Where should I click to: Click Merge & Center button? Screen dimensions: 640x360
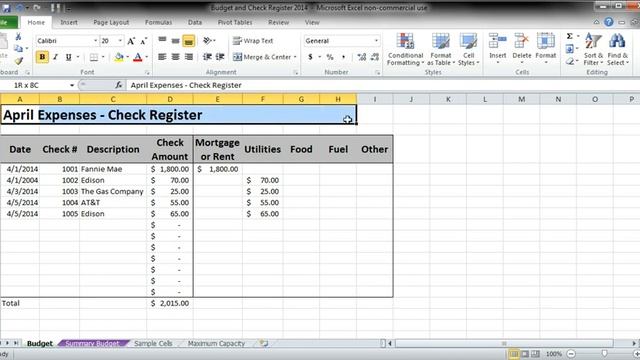coord(262,57)
